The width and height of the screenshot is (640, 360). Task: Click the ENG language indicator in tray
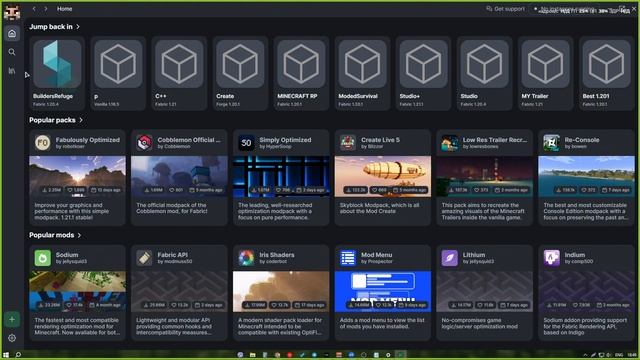tap(619, 355)
